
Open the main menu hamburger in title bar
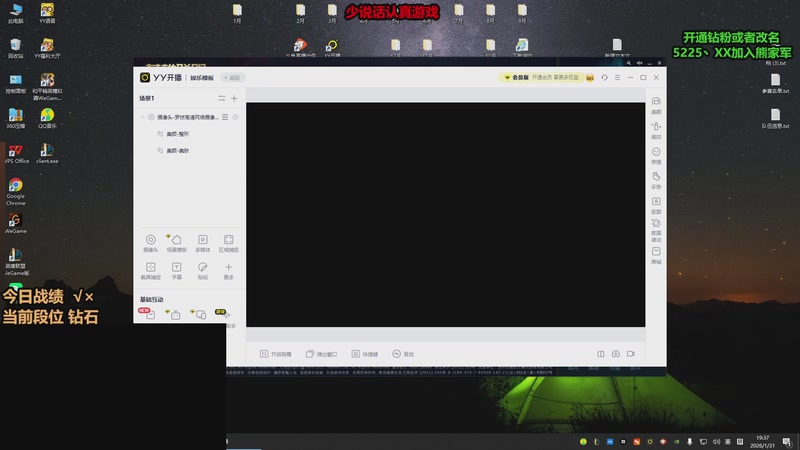[x=617, y=77]
